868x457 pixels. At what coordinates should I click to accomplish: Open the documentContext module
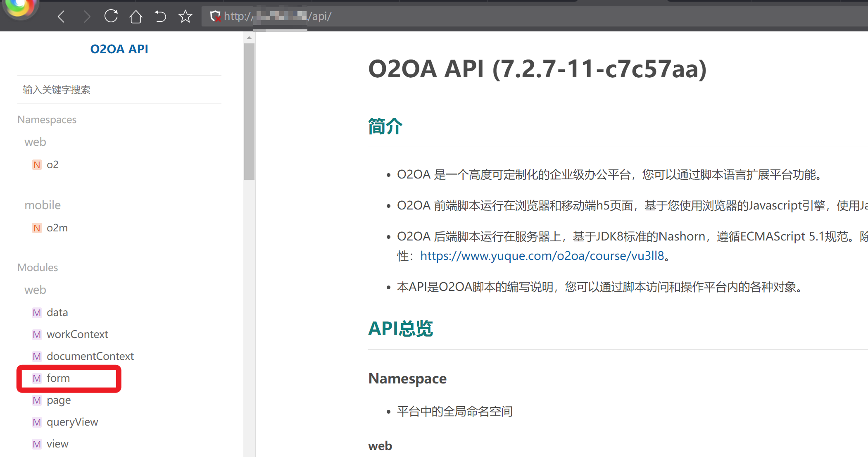click(90, 356)
